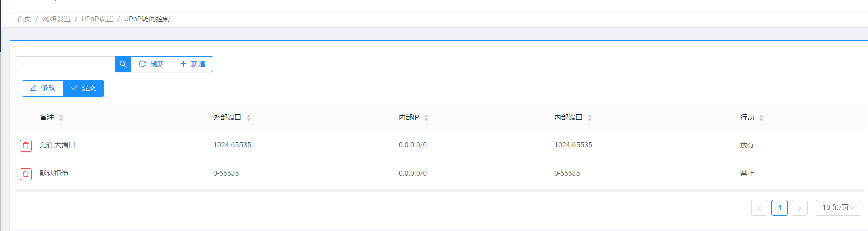Sort table by 备注 column arrows

61,118
